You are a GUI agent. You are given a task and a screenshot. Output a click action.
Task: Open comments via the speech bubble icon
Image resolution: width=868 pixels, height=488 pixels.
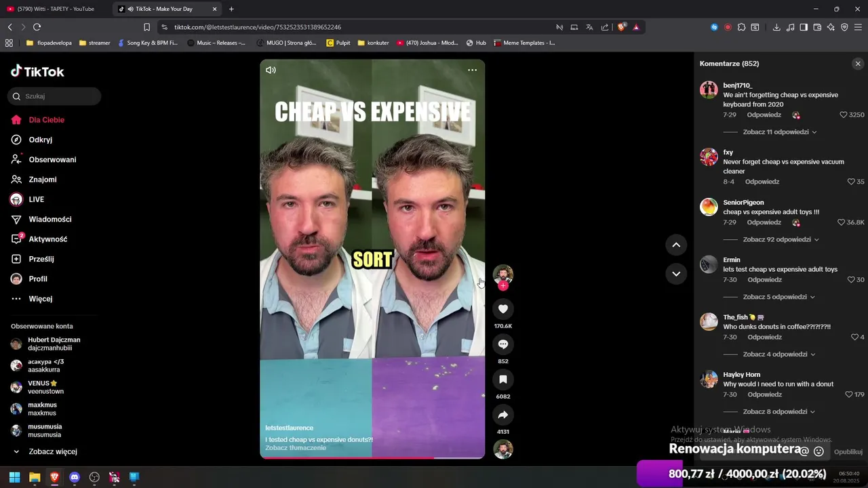tap(502, 344)
